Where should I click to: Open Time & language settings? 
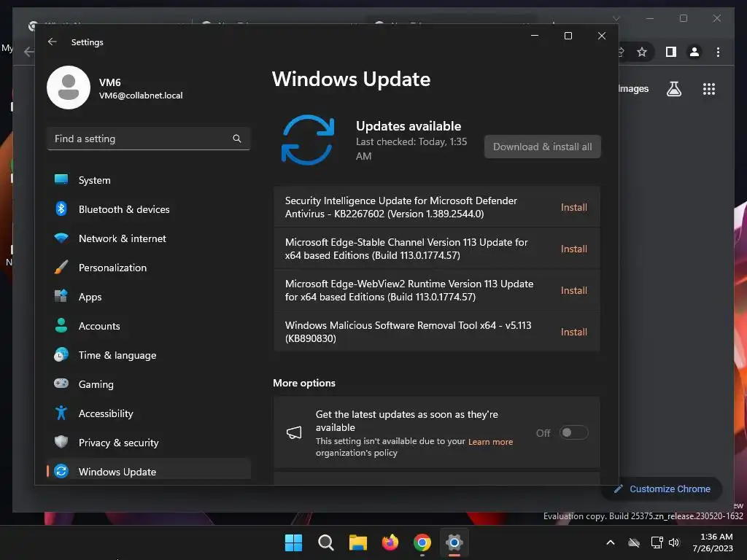(149, 355)
